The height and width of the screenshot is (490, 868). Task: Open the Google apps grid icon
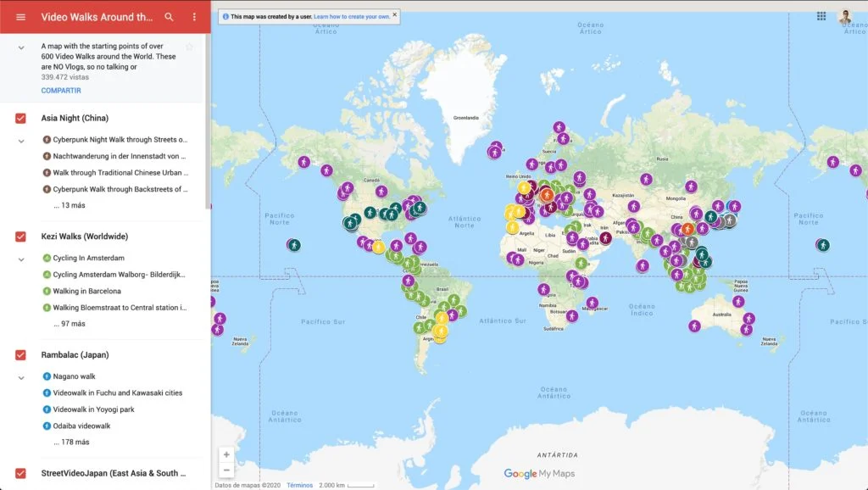(821, 16)
